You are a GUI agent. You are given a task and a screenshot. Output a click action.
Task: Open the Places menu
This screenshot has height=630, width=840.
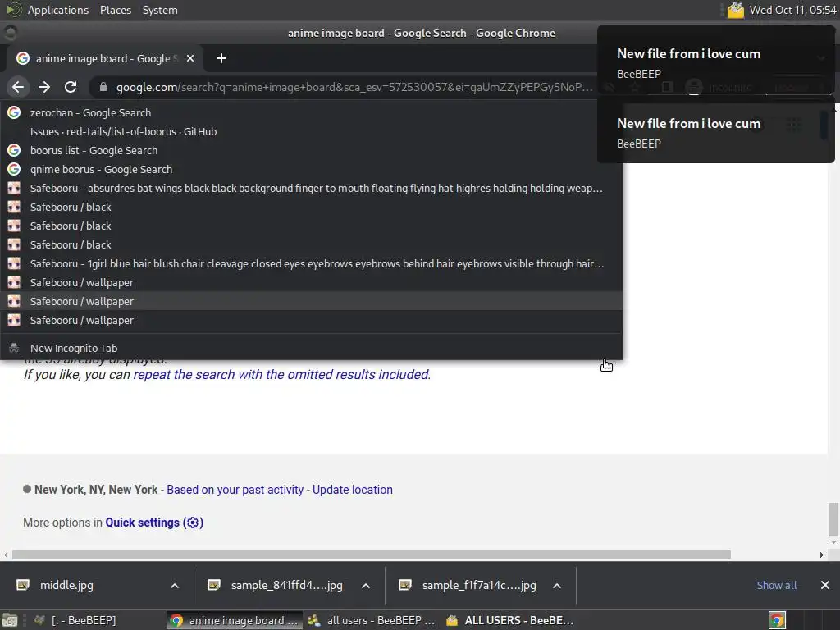[115, 10]
